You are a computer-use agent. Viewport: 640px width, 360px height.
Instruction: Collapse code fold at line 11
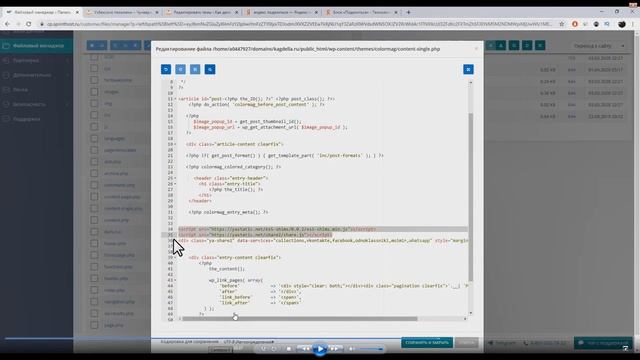point(176,99)
